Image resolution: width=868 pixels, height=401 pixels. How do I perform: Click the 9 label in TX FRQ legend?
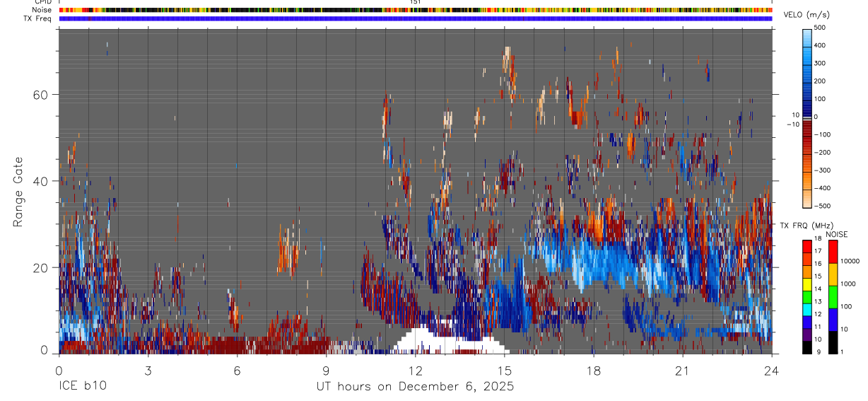[x=818, y=351]
